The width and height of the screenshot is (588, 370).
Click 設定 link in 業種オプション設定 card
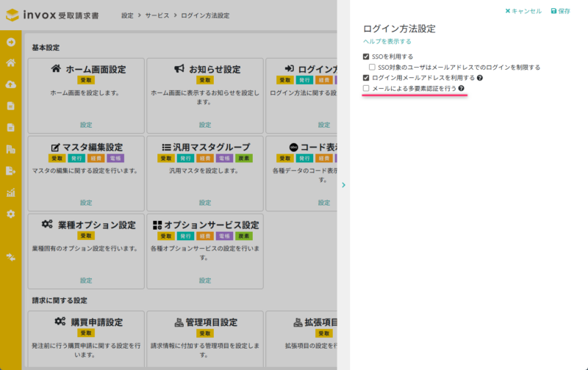point(86,280)
